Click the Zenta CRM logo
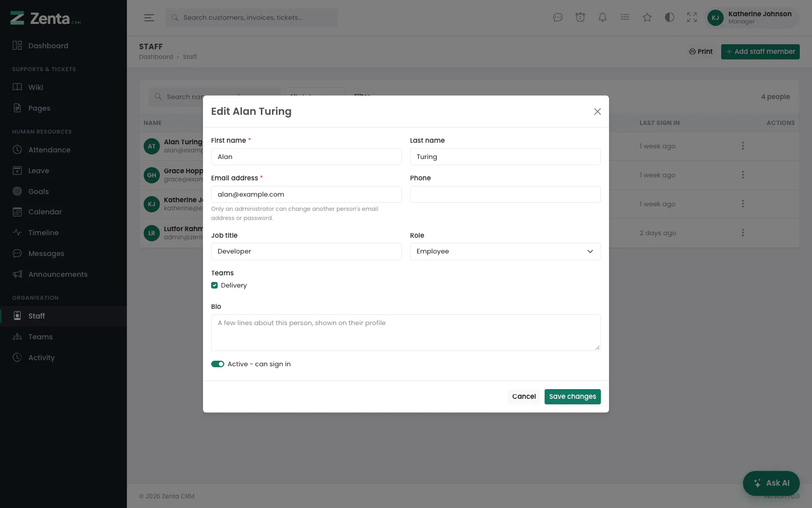The width and height of the screenshot is (812, 508). click(46, 18)
